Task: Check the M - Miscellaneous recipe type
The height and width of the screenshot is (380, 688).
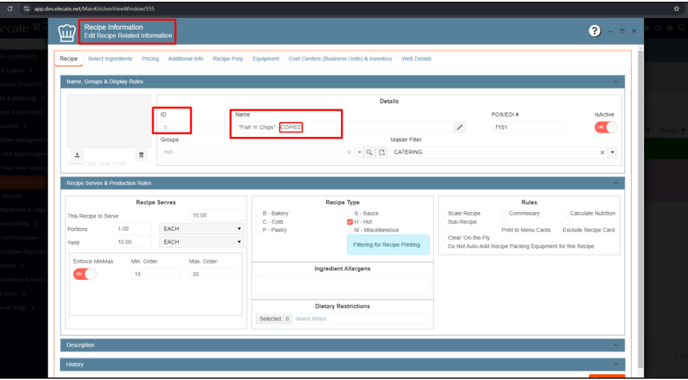Action: point(350,230)
